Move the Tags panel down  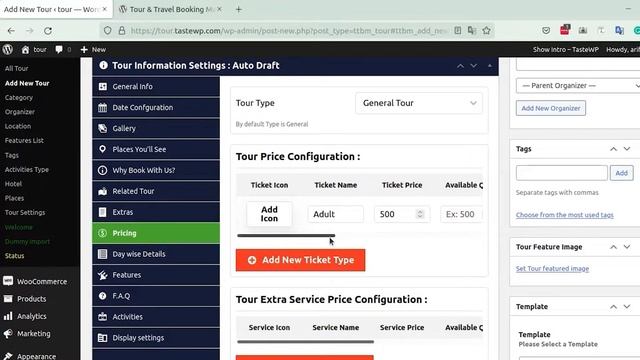[x=627, y=149]
